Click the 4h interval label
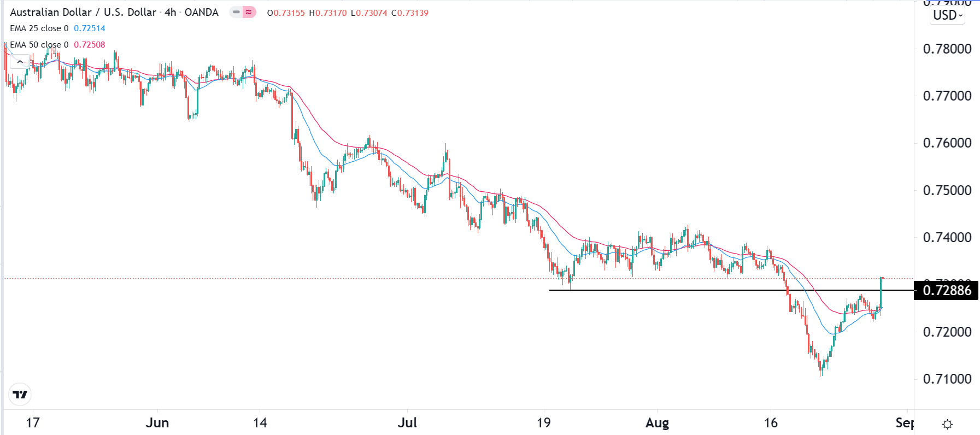Image resolution: width=980 pixels, height=435 pixels. coord(170,12)
